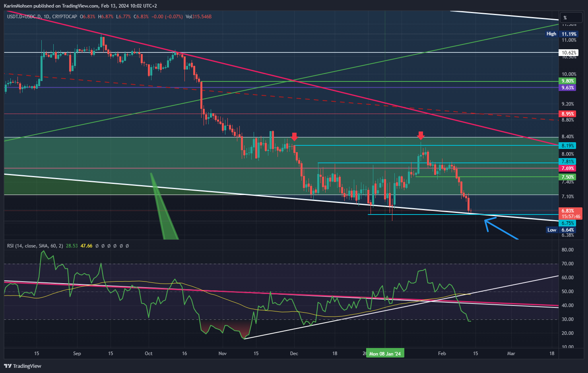
Task: Click the 30.00 level on RSI scale
Action: 568,319
